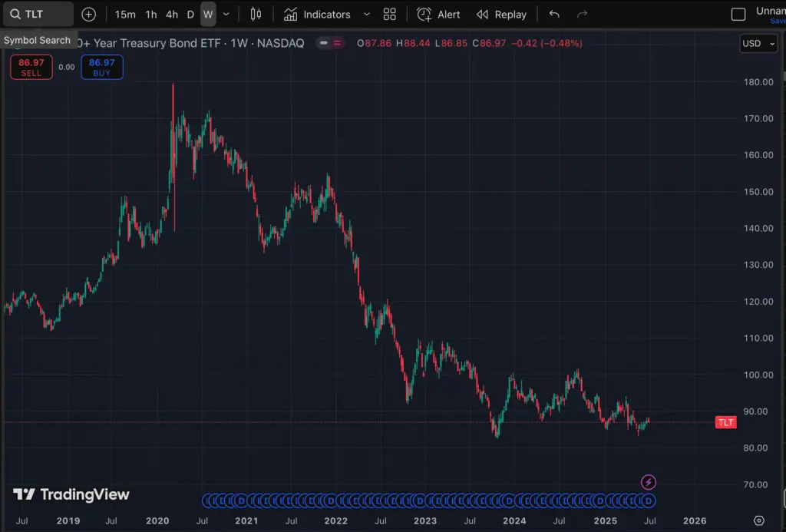Switch to the 1h interval
This screenshot has height=532, width=786.
[151, 15]
